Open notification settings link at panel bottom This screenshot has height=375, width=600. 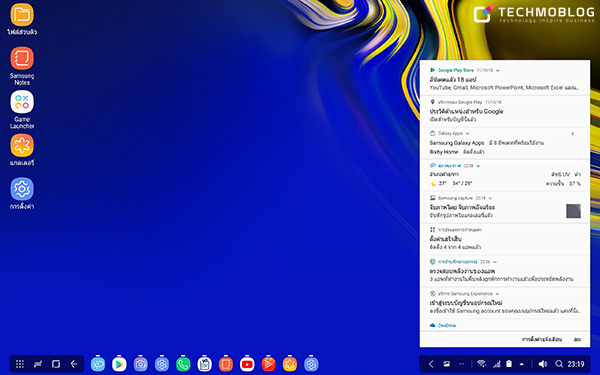[x=542, y=339]
